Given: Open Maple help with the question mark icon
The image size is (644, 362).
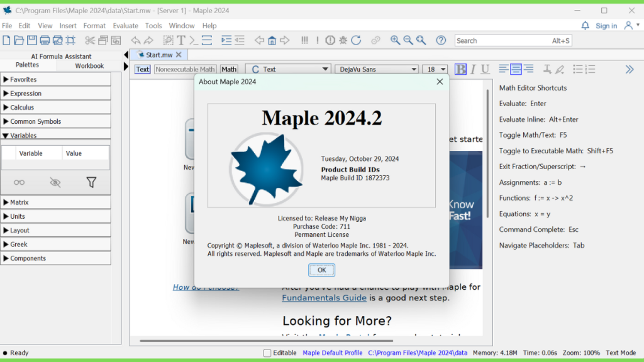Looking at the screenshot, I should tap(441, 40).
